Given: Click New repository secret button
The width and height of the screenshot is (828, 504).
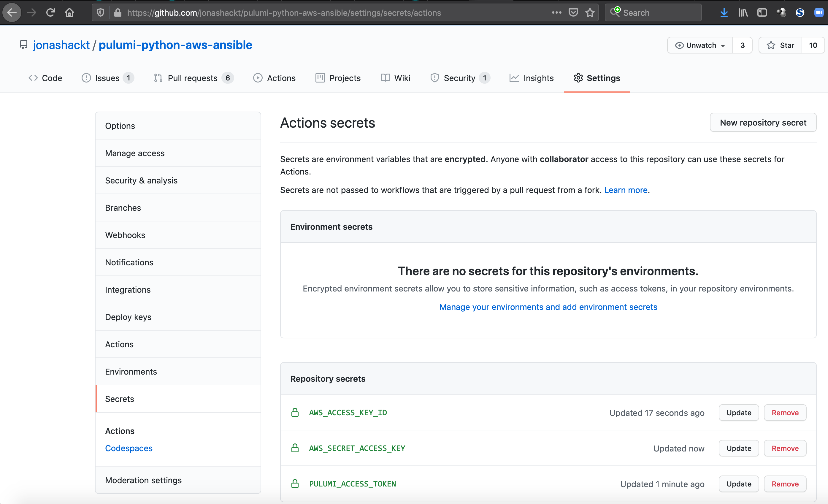Looking at the screenshot, I should pyautogui.click(x=763, y=123).
